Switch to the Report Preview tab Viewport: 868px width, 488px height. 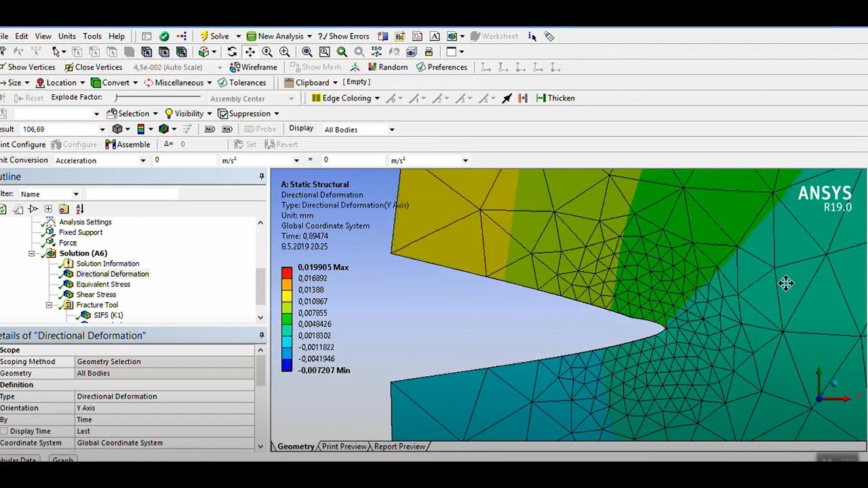point(399,446)
